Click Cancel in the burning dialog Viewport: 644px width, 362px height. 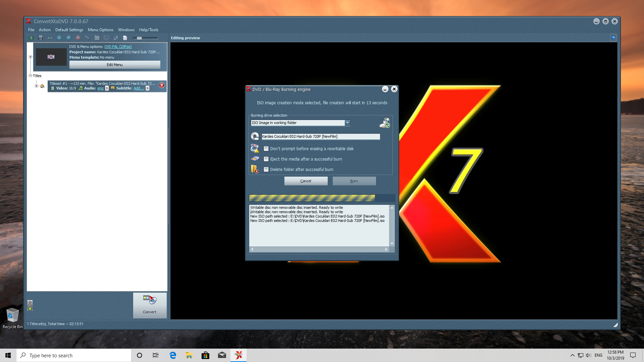click(x=306, y=181)
